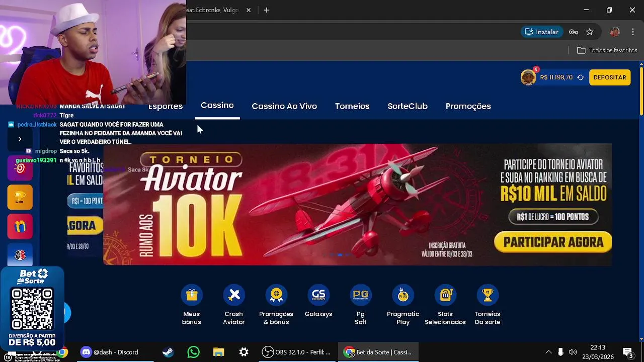Click the balance amount R$ 11.199,70
644x362 pixels.
[x=556, y=77]
